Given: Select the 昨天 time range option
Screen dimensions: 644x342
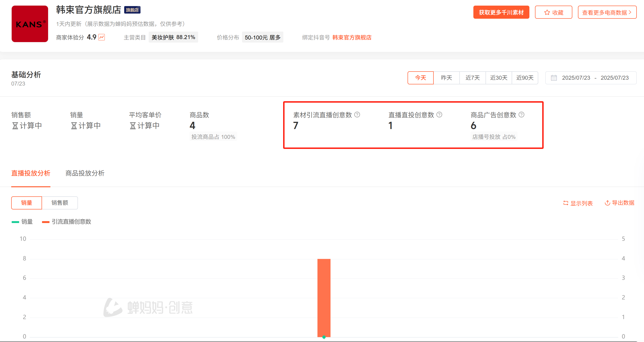Looking at the screenshot, I should tap(446, 78).
